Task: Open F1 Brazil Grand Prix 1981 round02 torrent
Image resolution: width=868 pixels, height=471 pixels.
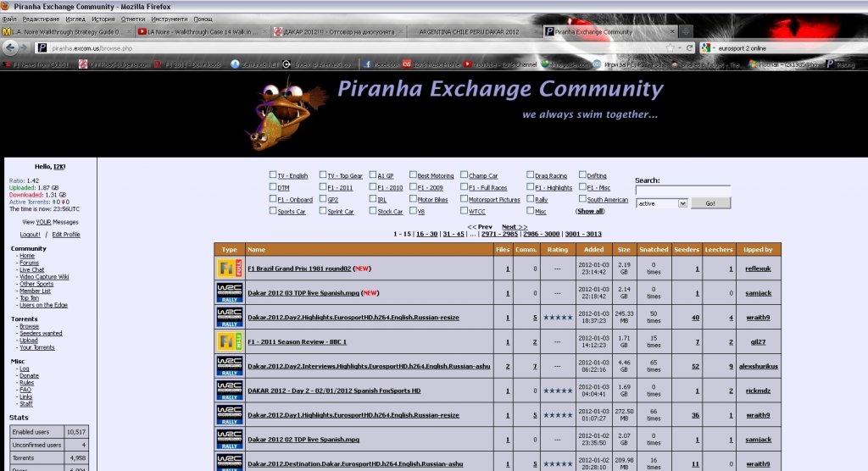Action: (299, 269)
